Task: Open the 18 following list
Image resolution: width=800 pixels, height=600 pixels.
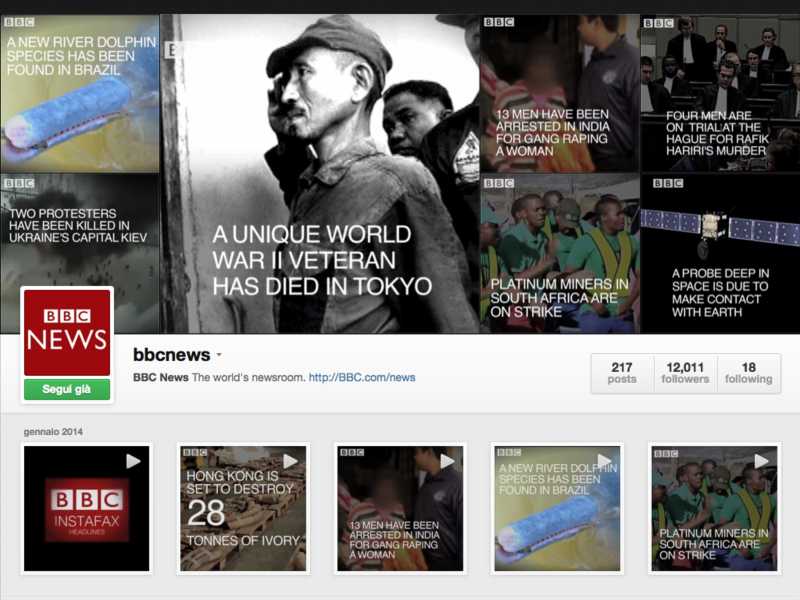Action: pos(748,373)
